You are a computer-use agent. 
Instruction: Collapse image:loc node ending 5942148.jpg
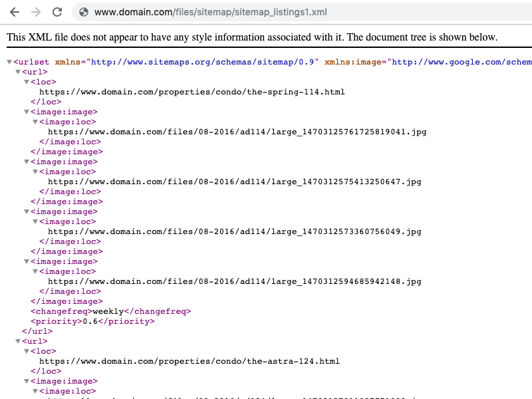click(x=35, y=272)
